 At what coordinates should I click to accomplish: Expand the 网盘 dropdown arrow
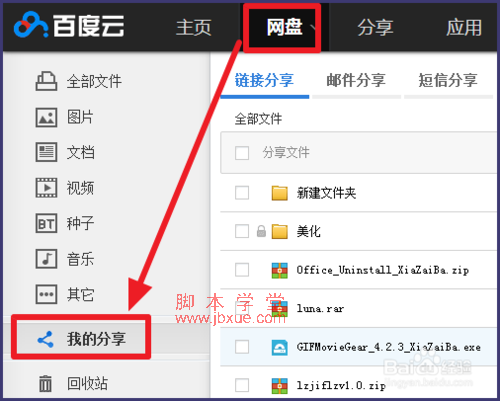point(313,27)
